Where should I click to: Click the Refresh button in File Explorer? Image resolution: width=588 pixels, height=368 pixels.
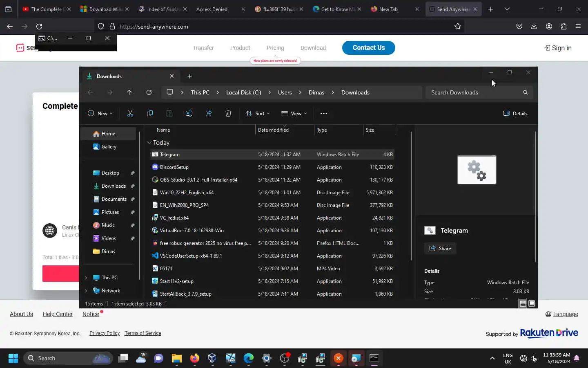[149, 92]
